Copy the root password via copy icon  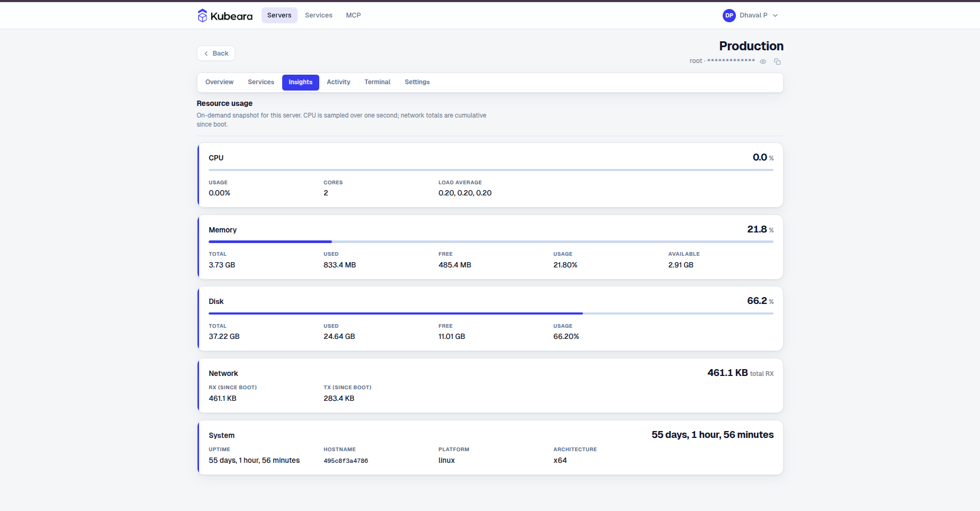coord(777,61)
